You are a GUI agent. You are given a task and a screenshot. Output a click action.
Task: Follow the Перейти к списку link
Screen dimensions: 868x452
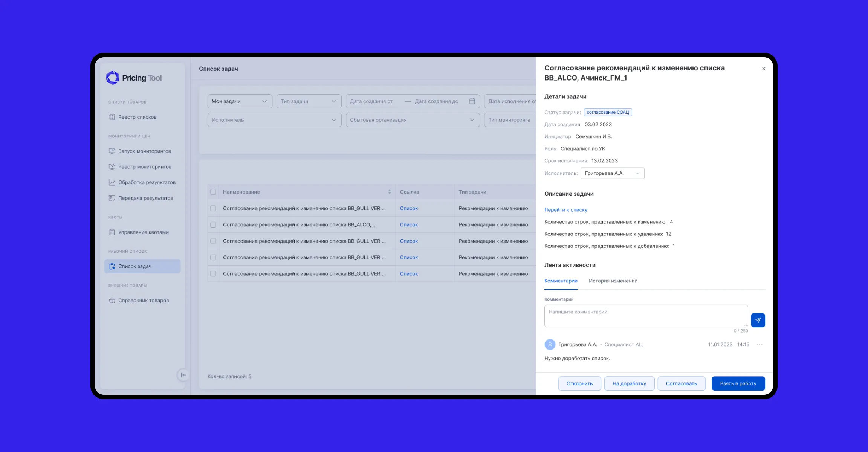(565, 210)
